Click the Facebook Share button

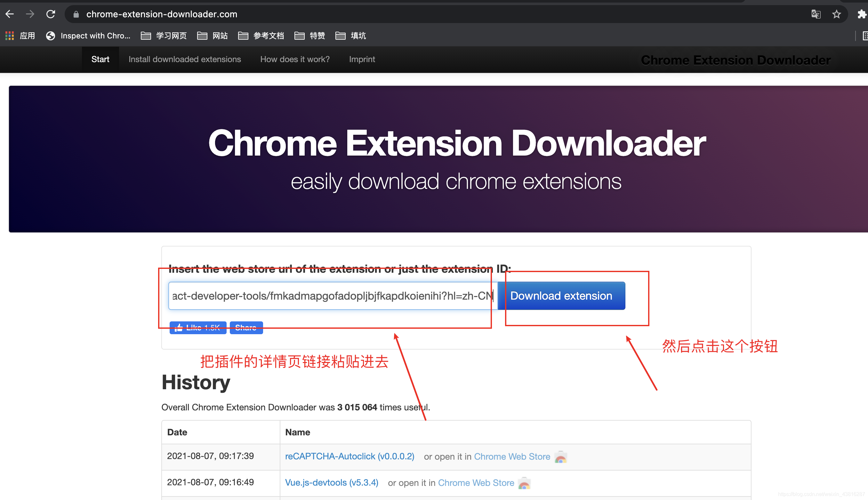[246, 327]
